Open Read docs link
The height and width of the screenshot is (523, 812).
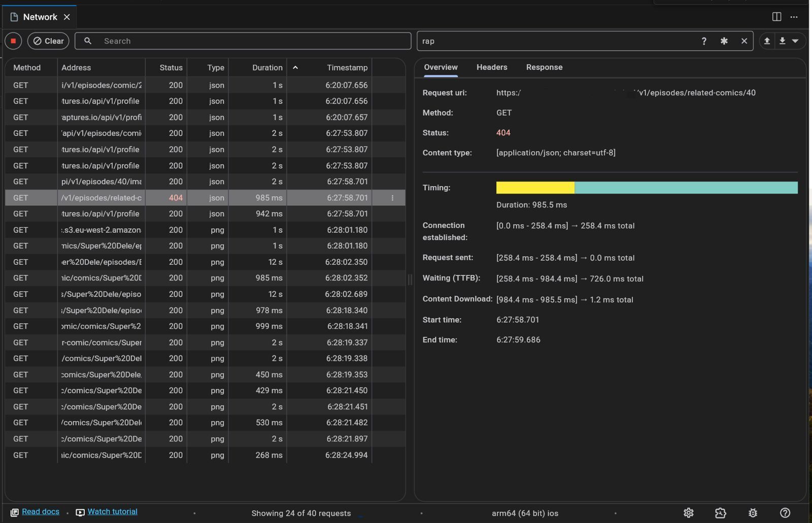pyautogui.click(x=41, y=512)
